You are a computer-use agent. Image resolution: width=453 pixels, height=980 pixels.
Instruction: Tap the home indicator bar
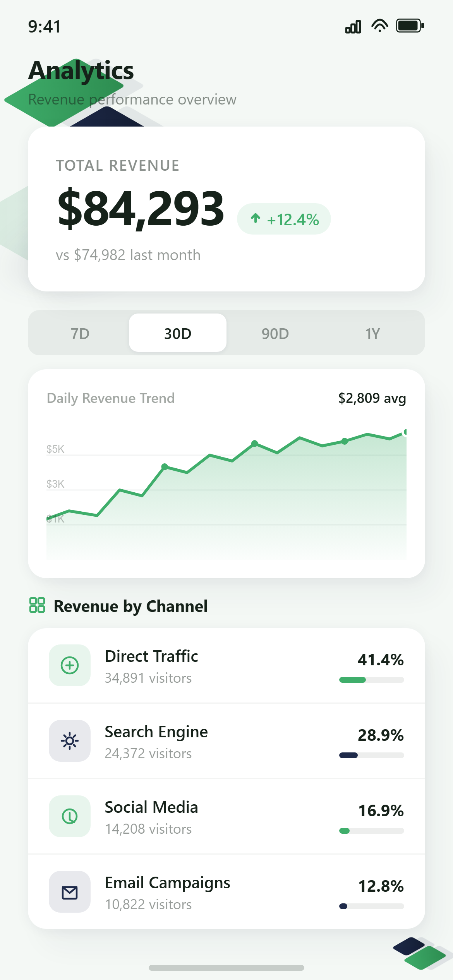(x=226, y=968)
